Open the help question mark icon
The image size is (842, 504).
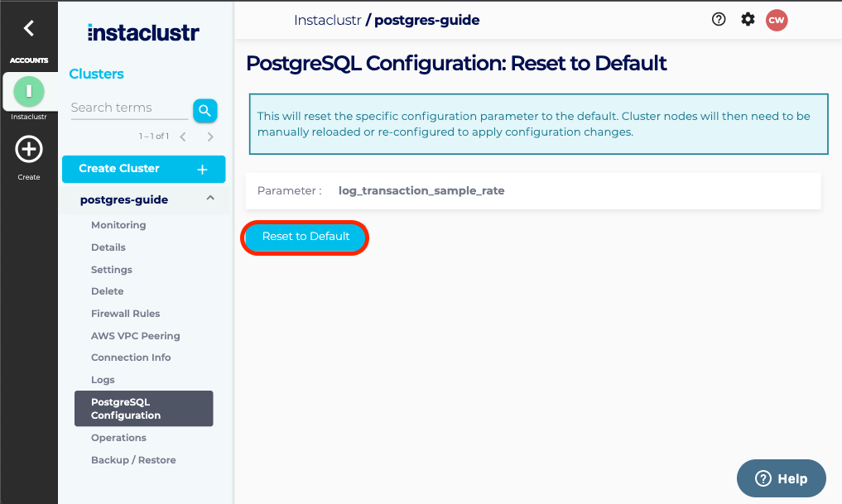pos(719,20)
